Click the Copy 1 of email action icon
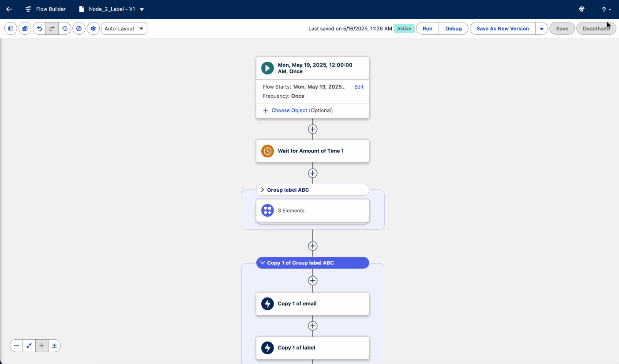 coord(267,304)
